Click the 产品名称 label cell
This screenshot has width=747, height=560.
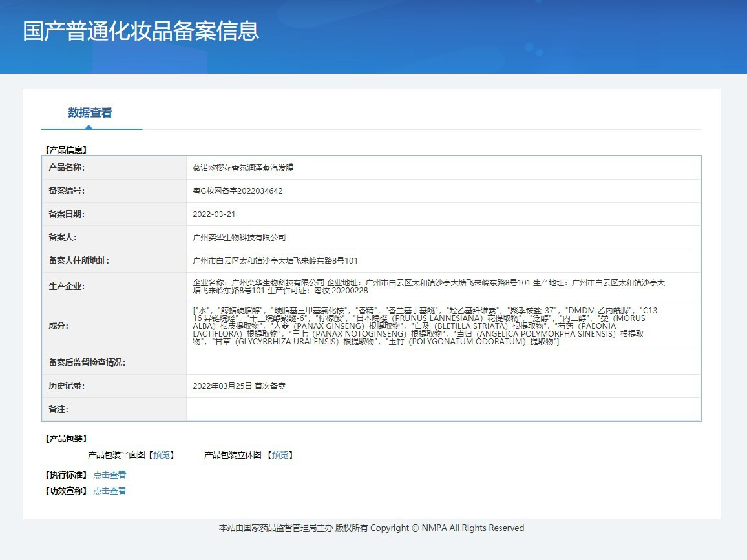click(67, 168)
